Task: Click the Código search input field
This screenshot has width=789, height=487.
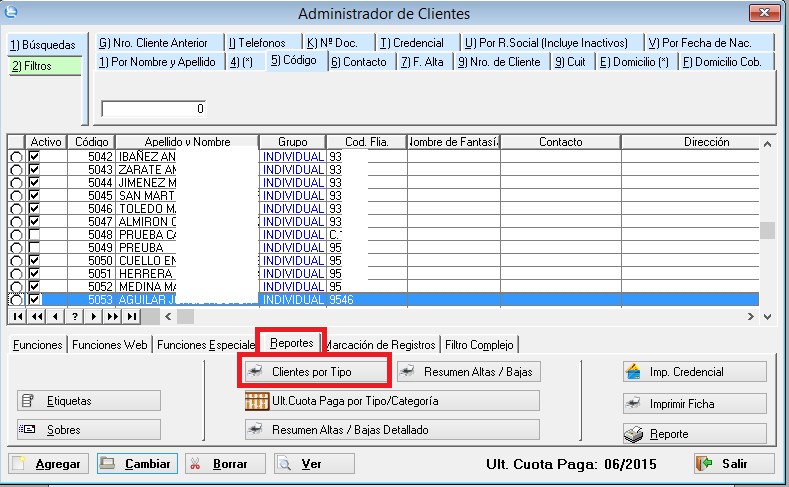Action: (154, 108)
